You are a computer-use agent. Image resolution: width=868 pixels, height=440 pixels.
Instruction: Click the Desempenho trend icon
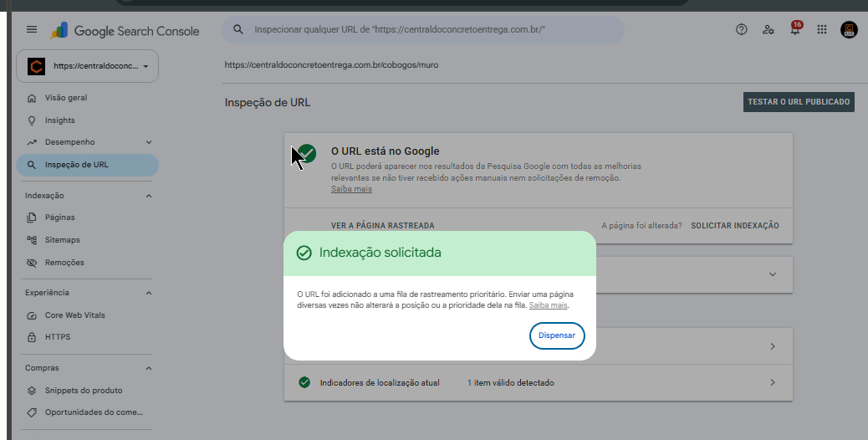click(x=32, y=142)
